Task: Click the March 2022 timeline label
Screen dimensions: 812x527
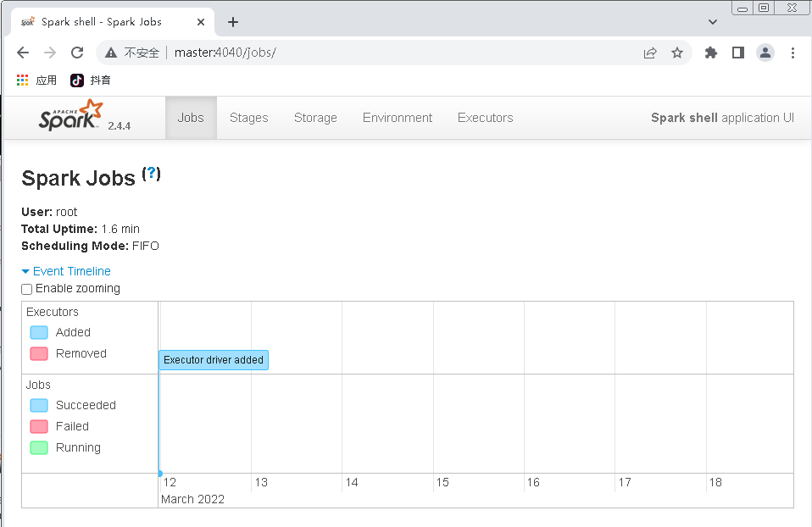Action: click(192, 499)
